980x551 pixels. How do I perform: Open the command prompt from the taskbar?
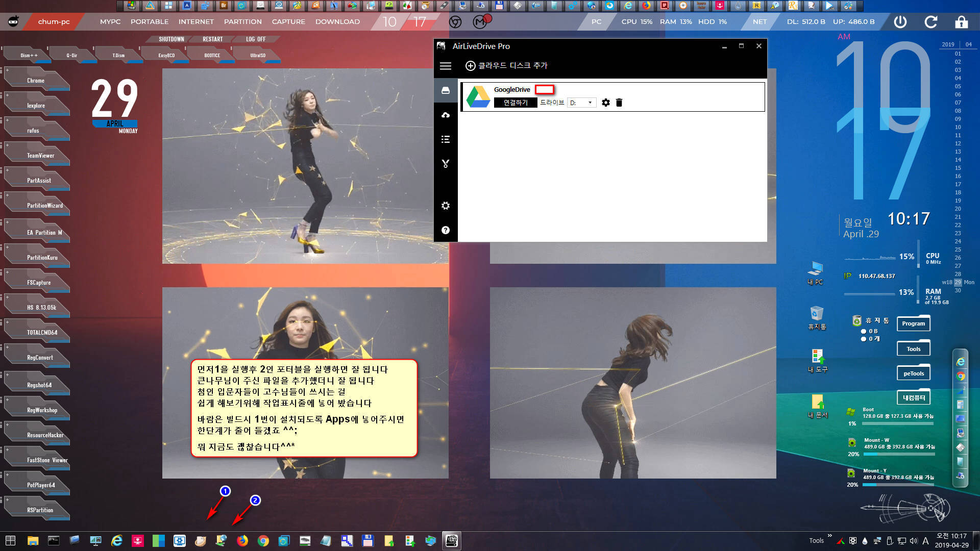[x=54, y=541]
